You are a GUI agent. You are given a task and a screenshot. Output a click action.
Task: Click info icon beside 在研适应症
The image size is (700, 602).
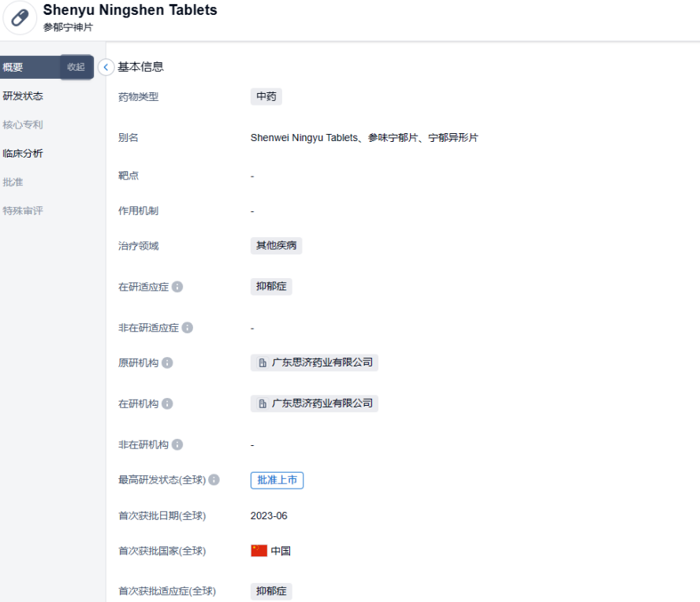coord(177,287)
